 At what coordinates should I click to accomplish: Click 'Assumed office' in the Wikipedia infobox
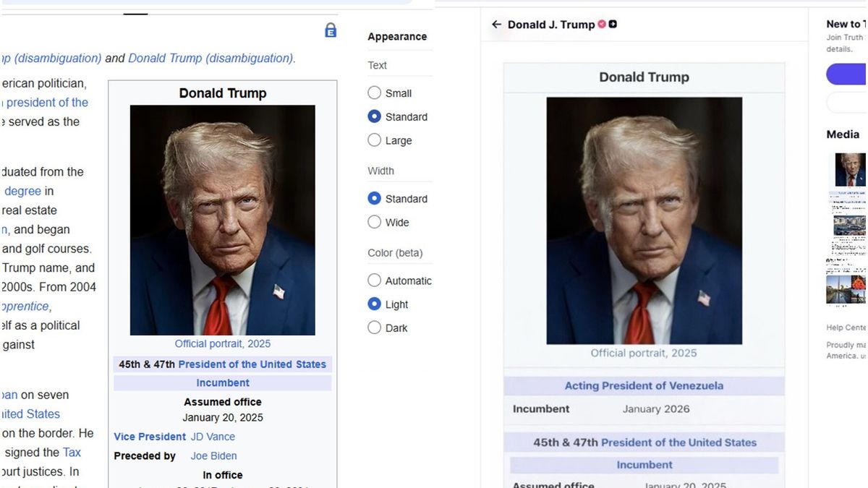tap(223, 402)
